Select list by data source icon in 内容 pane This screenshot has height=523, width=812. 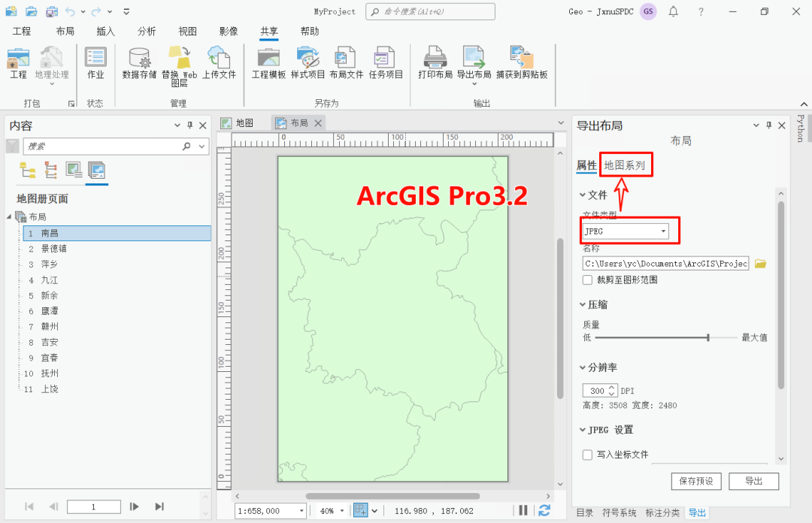[51, 170]
